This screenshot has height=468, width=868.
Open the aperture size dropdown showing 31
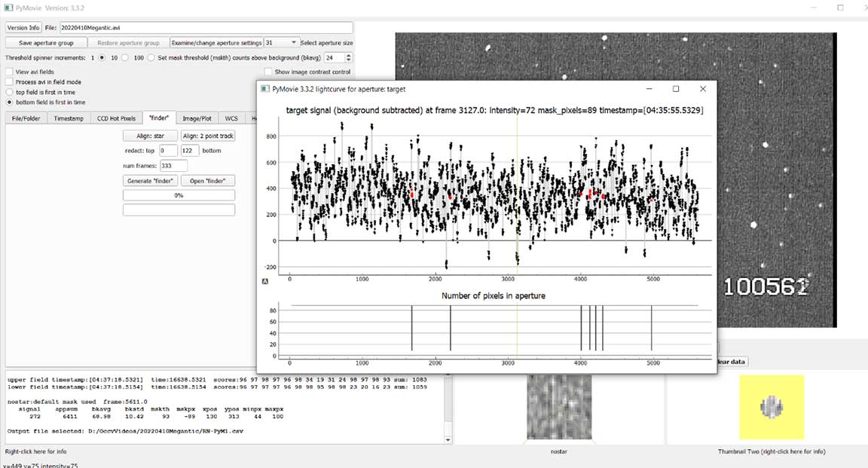pos(281,43)
